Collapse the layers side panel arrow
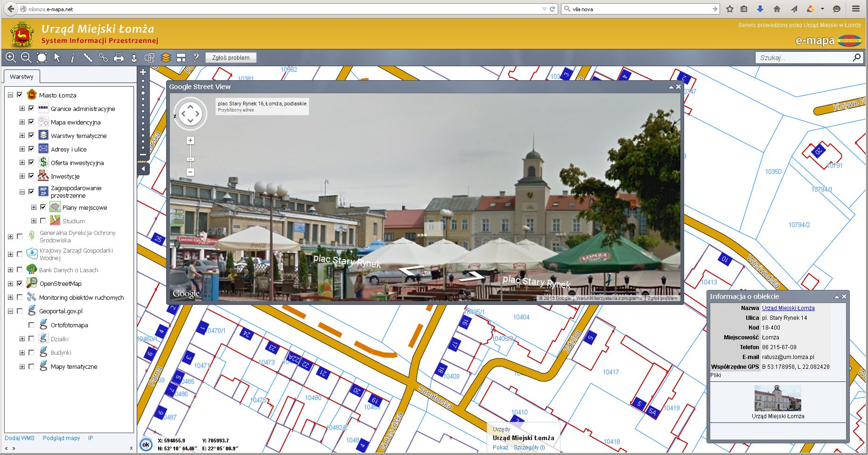The width and height of the screenshot is (868, 455). coord(143,169)
